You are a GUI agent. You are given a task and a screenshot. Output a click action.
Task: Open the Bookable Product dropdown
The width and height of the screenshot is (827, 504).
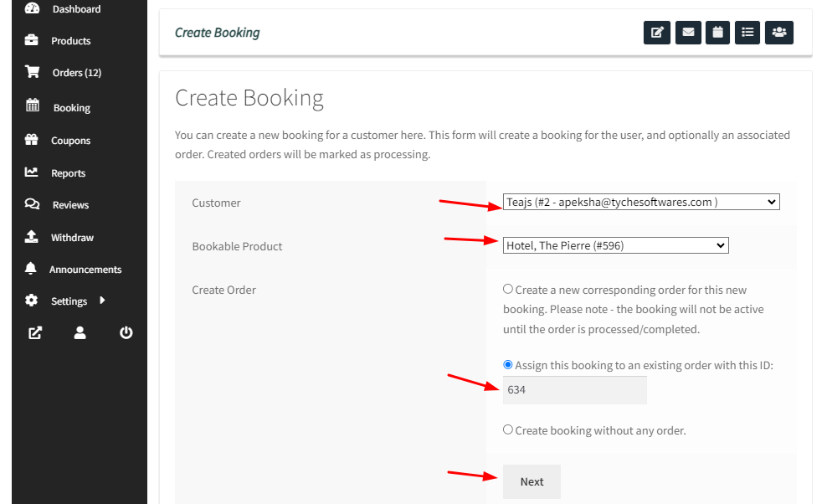coord(615,245)
